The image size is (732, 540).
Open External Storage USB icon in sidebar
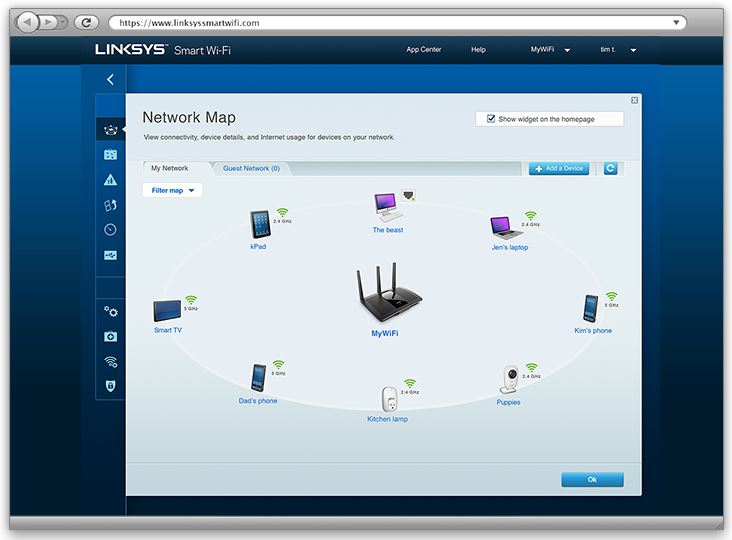(x=110, y=256)
